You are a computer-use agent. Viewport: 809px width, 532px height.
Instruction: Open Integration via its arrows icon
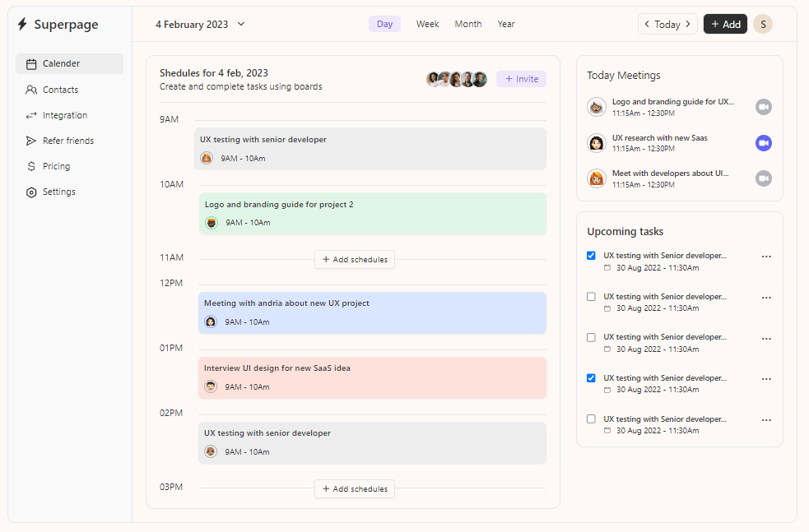pos(31,115)
